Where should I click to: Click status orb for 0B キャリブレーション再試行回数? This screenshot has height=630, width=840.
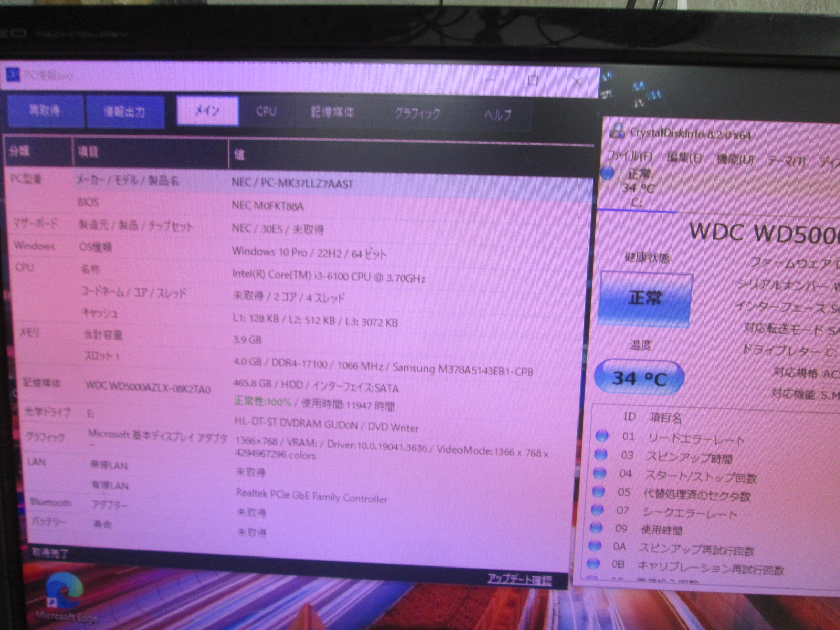click(x=593, y=564)
